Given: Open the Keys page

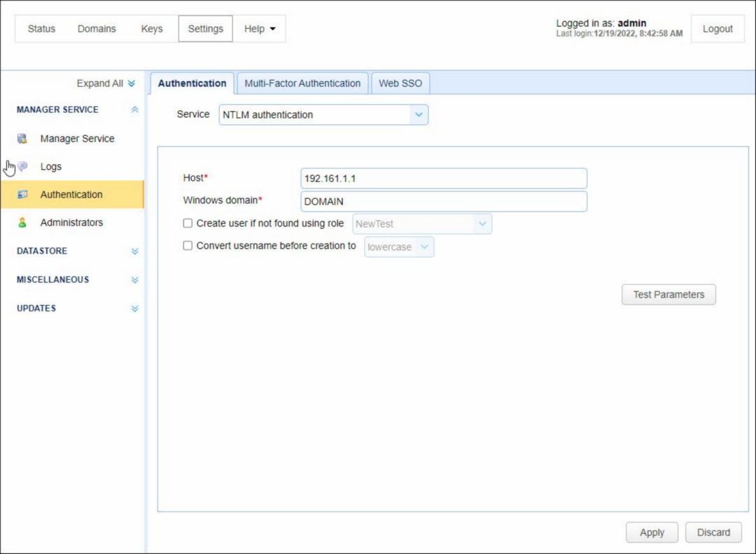Looking at the screenshot, I should [152, 29].
